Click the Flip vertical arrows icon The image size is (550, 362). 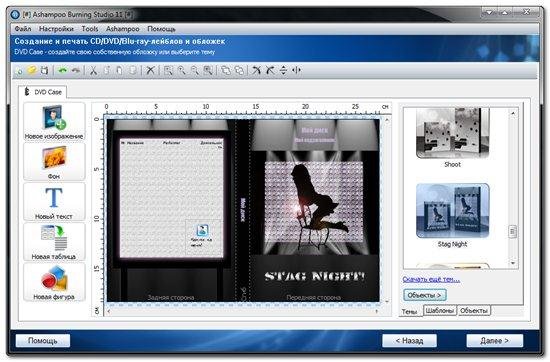point(283,71)
